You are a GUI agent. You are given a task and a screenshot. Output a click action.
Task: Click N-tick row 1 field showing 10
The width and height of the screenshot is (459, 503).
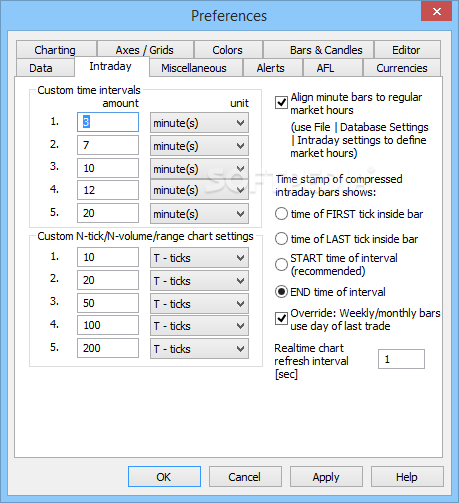(108, 257)
